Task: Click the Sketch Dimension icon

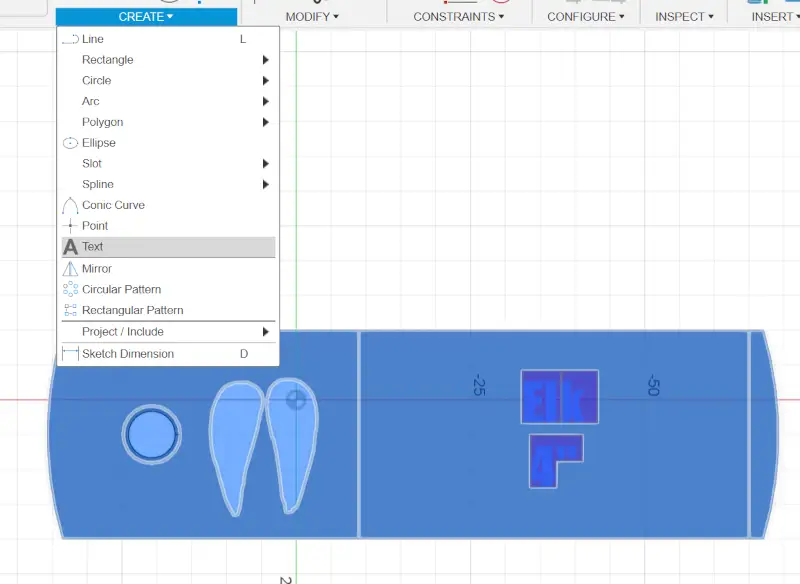Action: (x=70, y=353)
